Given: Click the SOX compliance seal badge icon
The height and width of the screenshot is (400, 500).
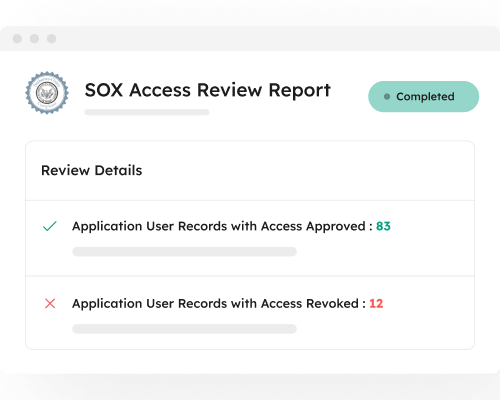Looking at the screenshot, I should click(x=47, y=93).
